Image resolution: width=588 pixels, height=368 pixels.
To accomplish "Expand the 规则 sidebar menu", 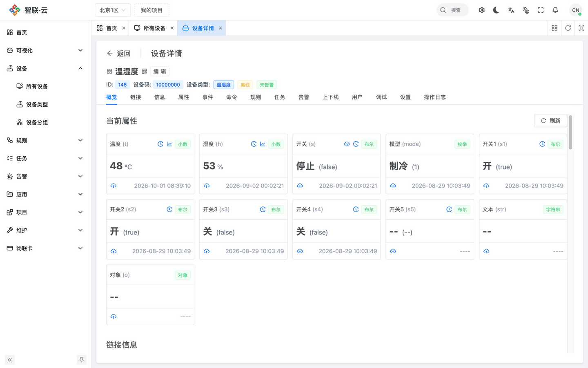I will [x=45, y=140].
